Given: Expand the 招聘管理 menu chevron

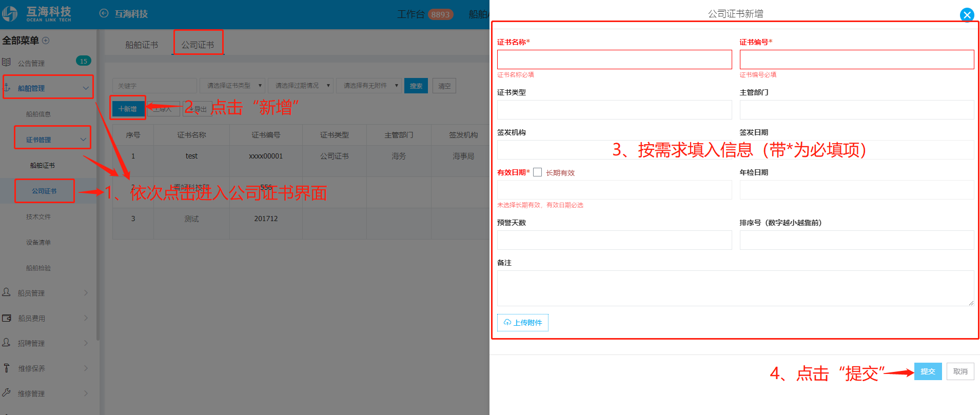Looking at the screenshot, I should [x=86, y=343].
